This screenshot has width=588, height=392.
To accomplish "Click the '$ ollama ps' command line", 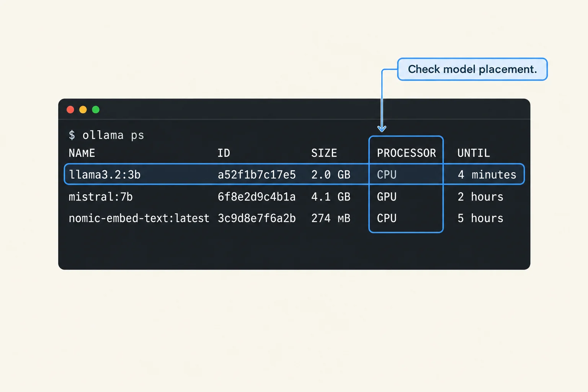I will (106, 135).
